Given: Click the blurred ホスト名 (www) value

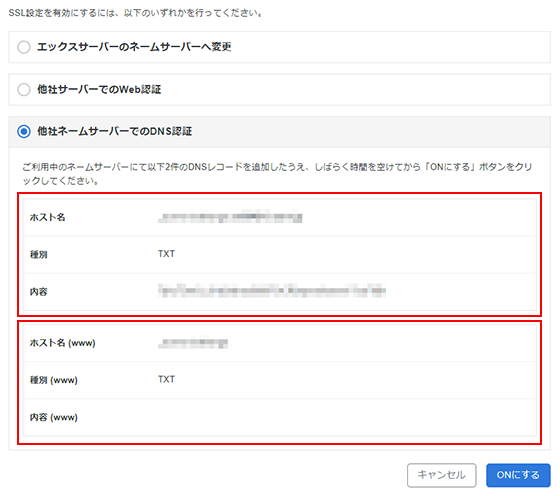Looking at the screenshot, I should click(x=193, y=343).
